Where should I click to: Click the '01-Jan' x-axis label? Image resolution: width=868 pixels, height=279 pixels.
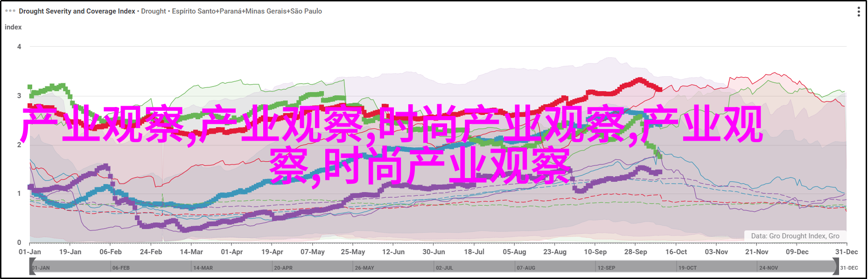(30, 252)
